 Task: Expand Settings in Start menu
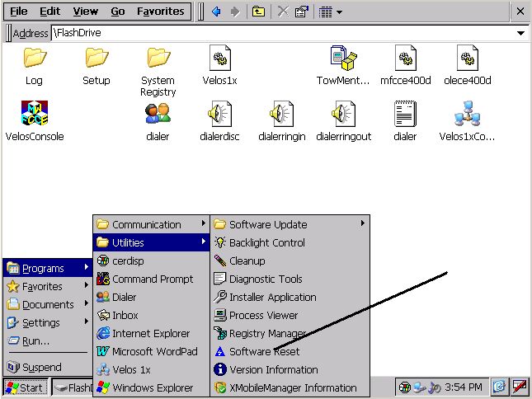point(48,322)
